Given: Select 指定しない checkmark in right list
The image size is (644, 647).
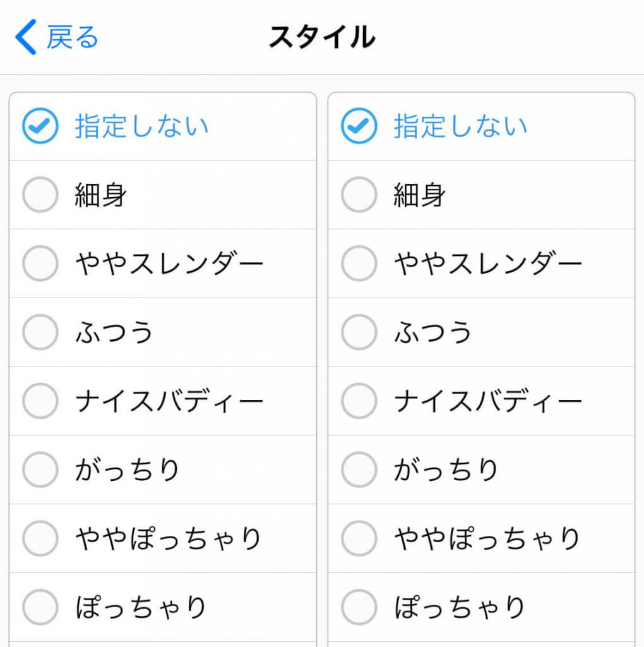Looking at the screenshot, I should [359, 126].
